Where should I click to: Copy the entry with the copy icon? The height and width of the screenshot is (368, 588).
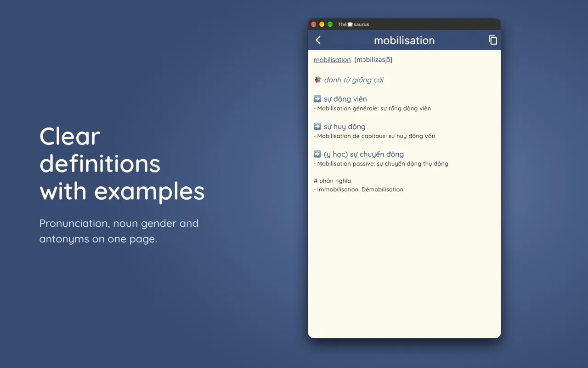click(492, 40)
